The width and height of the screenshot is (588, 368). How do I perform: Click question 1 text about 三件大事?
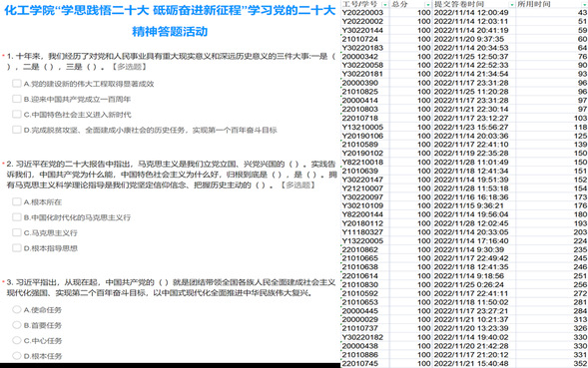tap(171, 62)
